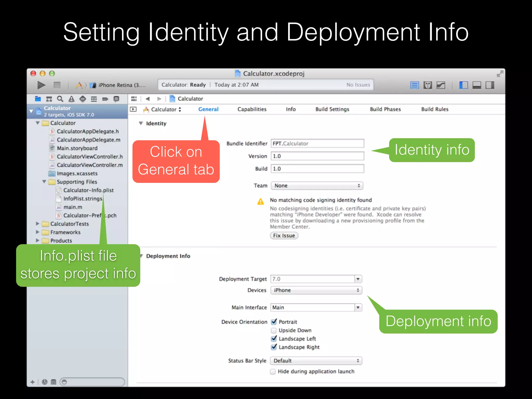
Task: Click the Build text field
Action: click(317, 169)
